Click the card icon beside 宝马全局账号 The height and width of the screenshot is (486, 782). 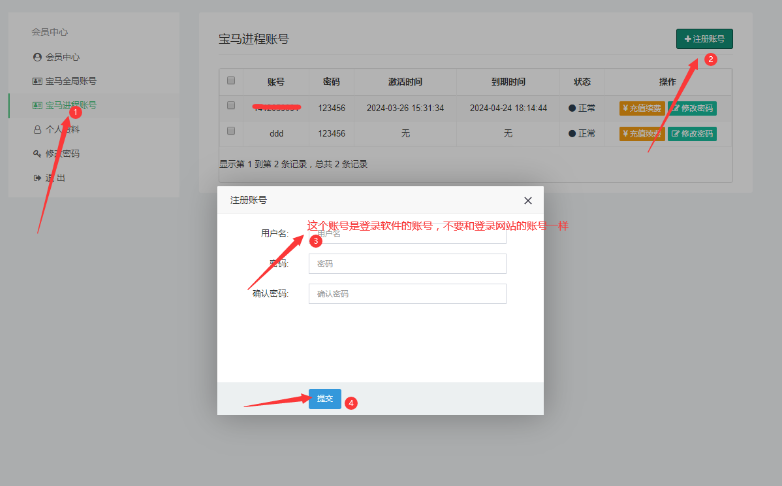coord(37,81)
